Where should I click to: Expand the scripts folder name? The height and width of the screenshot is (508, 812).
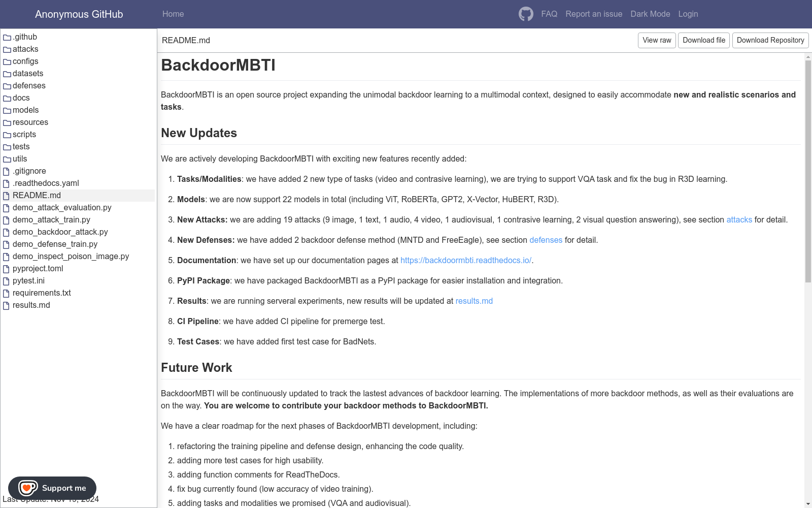pos(24,135)
